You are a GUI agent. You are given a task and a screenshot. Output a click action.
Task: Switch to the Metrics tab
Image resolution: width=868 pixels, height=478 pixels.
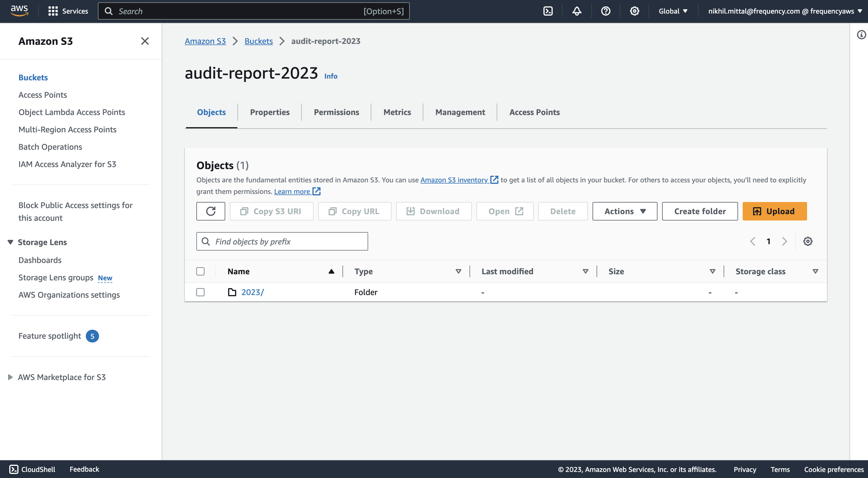(397, 112)
